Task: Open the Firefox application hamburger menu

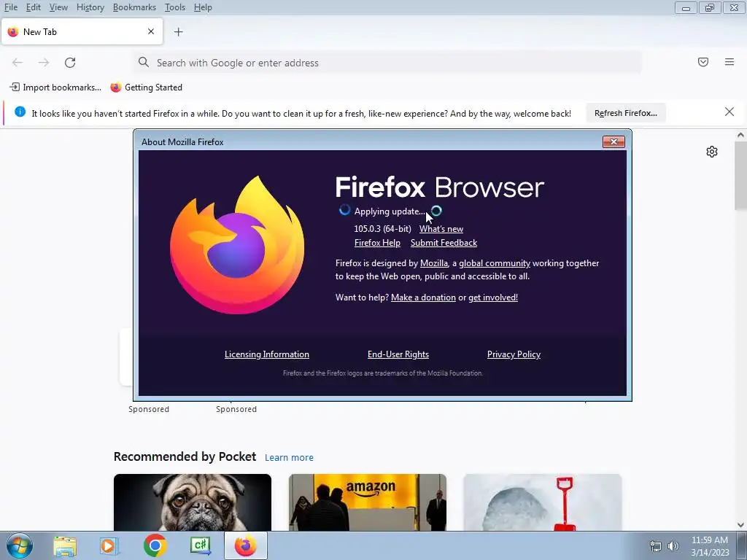Action: (x=729, y=62)
